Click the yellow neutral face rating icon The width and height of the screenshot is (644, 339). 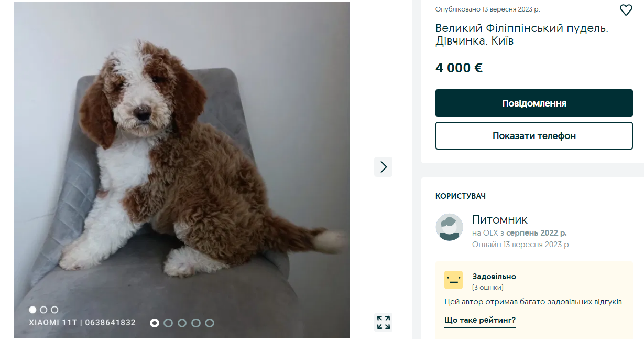[x=453, y=280]
